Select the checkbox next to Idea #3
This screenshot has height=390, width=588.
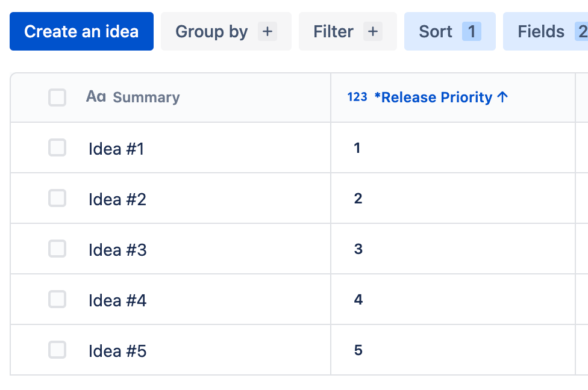pyautogui.click(x=57, y=249)
